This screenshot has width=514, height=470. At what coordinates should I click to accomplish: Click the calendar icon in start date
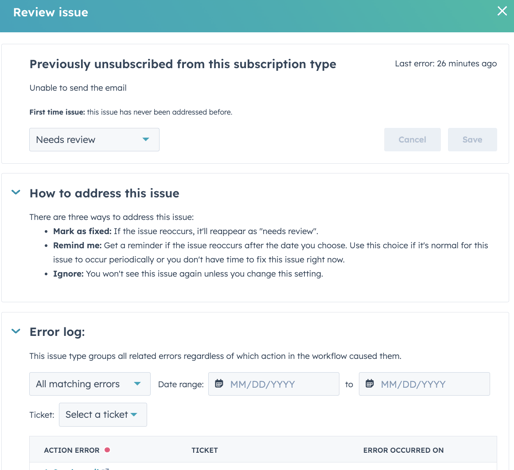tap(219, 383)
